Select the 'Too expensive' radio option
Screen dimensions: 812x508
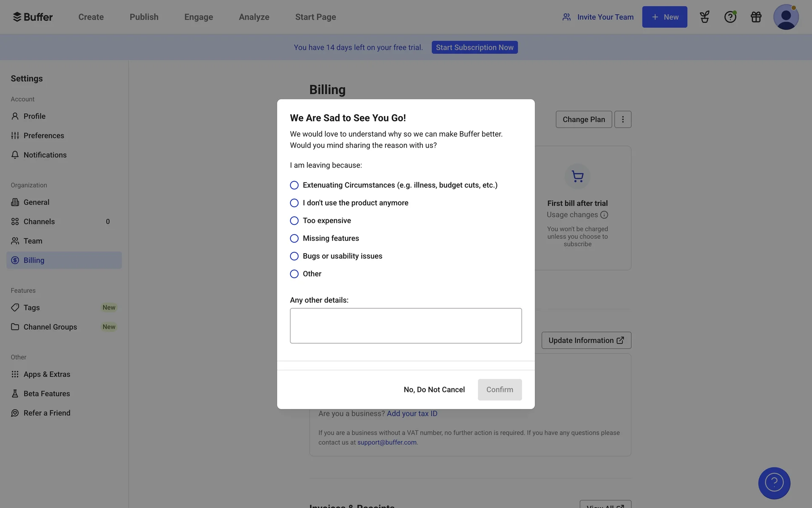click(294, 221)
